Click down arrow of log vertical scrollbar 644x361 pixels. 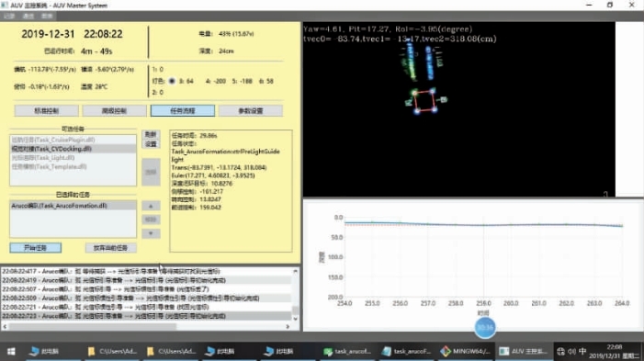pyautogui.click(x=295, y=319)
